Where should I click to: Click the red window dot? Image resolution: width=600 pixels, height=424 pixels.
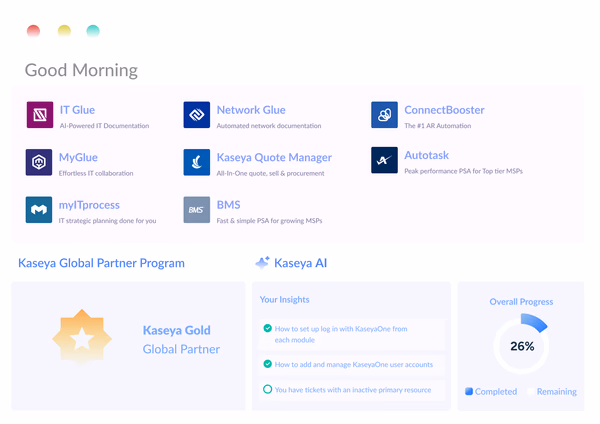coord(33,31)
